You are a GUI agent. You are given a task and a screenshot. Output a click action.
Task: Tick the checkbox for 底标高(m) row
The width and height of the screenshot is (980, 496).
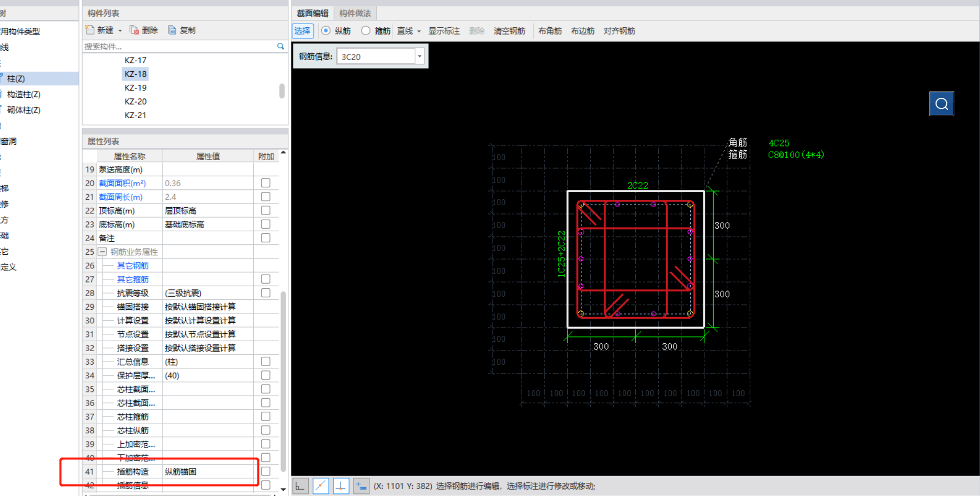point(266,224)
